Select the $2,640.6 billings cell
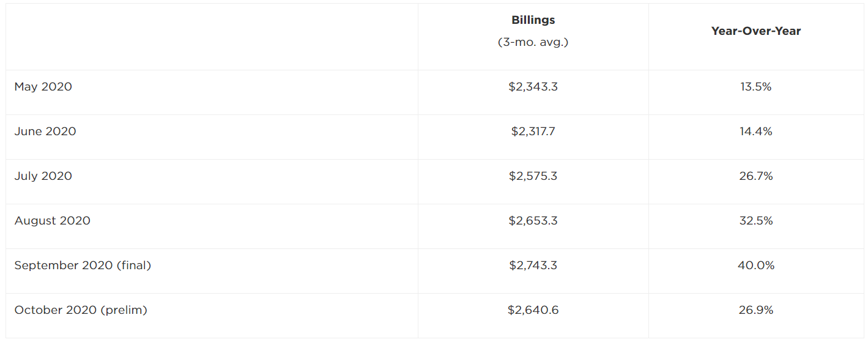Screen dimensions: 868x342 pyautogui.click(x=533, y=310)
